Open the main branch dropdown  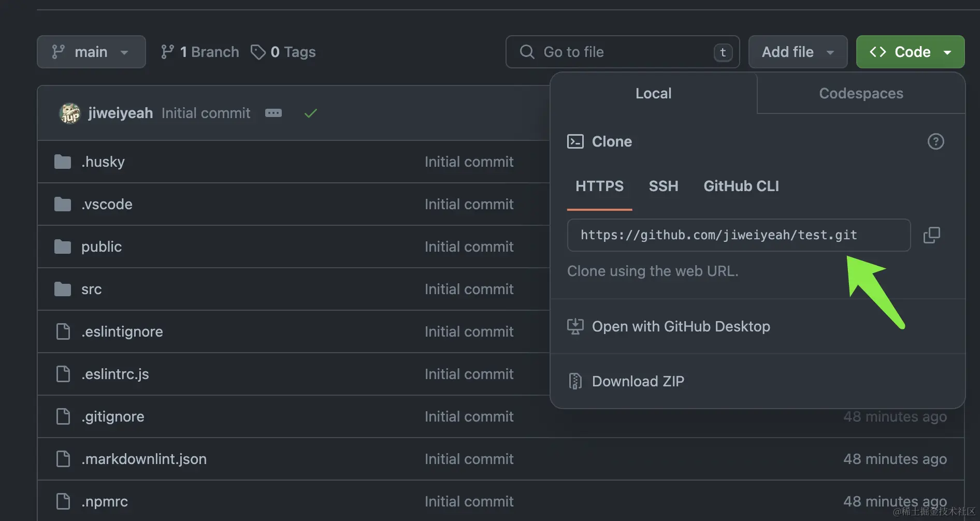pos(91,52)
